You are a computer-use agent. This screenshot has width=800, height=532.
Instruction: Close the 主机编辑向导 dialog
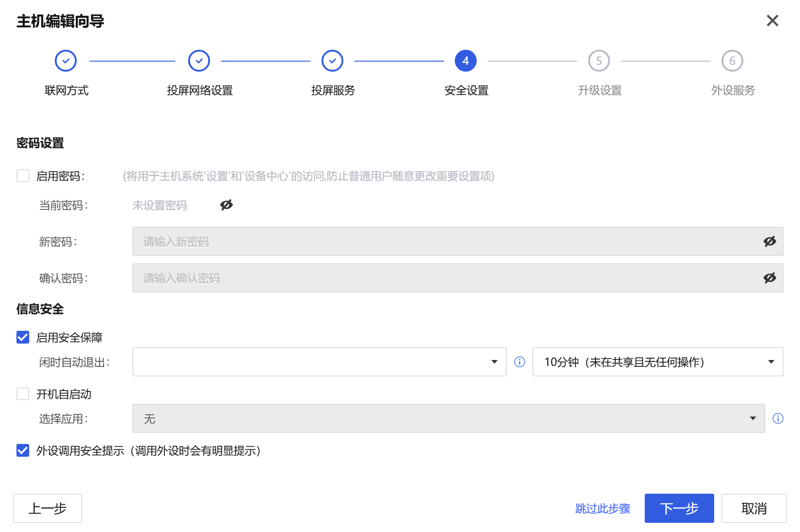[772, 21]
